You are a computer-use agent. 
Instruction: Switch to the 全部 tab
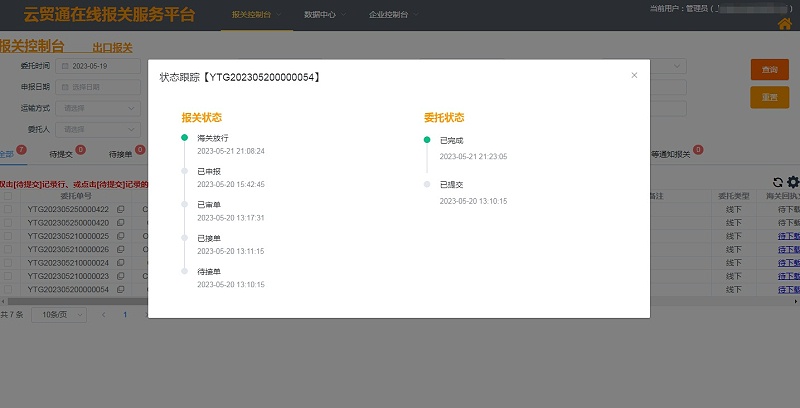click(x=7, y=154)
